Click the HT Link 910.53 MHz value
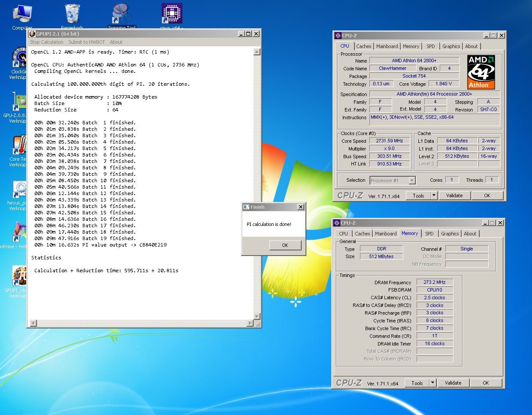Image resolution: width=532 pixels, height=415 pixels. [x=390, y=164]
